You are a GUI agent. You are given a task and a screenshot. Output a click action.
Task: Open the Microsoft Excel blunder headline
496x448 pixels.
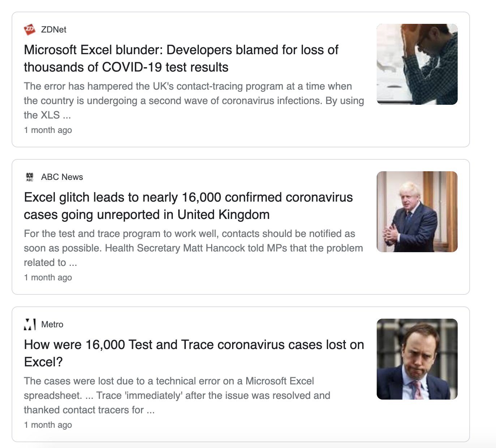coord(181,59)
